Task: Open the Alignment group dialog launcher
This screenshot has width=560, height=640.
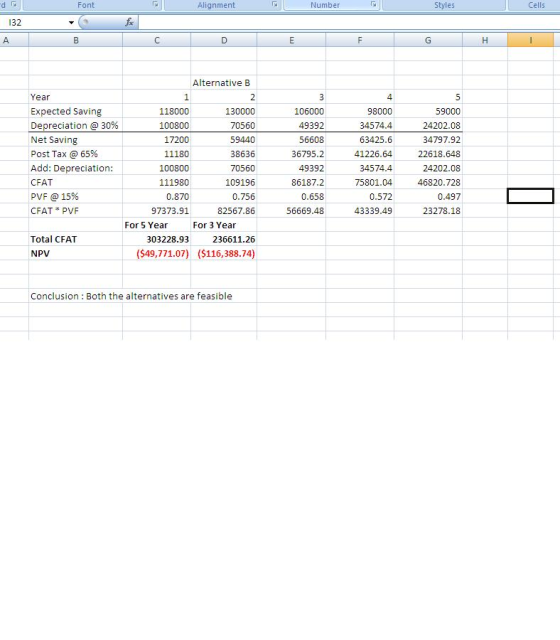Action: click(x=275, y=4)
